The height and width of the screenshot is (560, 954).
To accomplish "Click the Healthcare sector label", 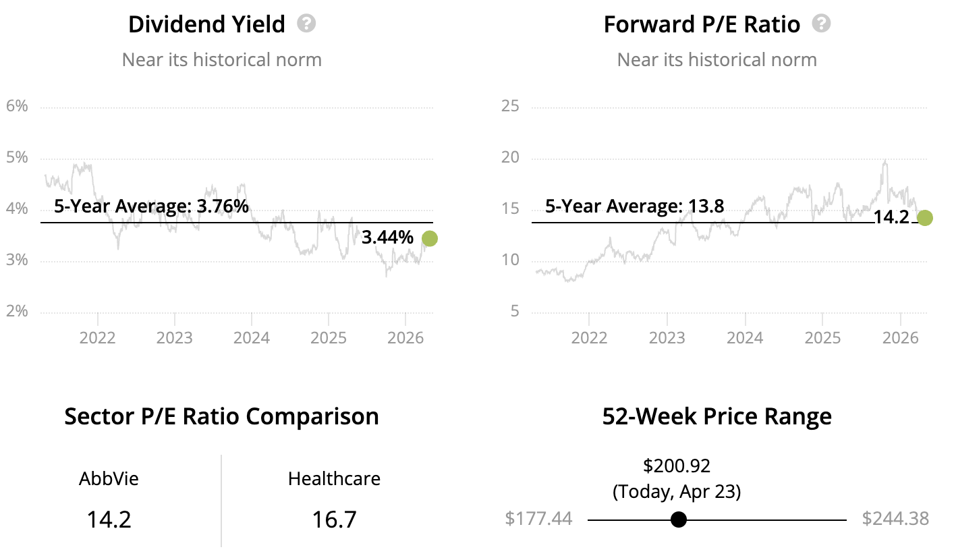I will (334, 479).
